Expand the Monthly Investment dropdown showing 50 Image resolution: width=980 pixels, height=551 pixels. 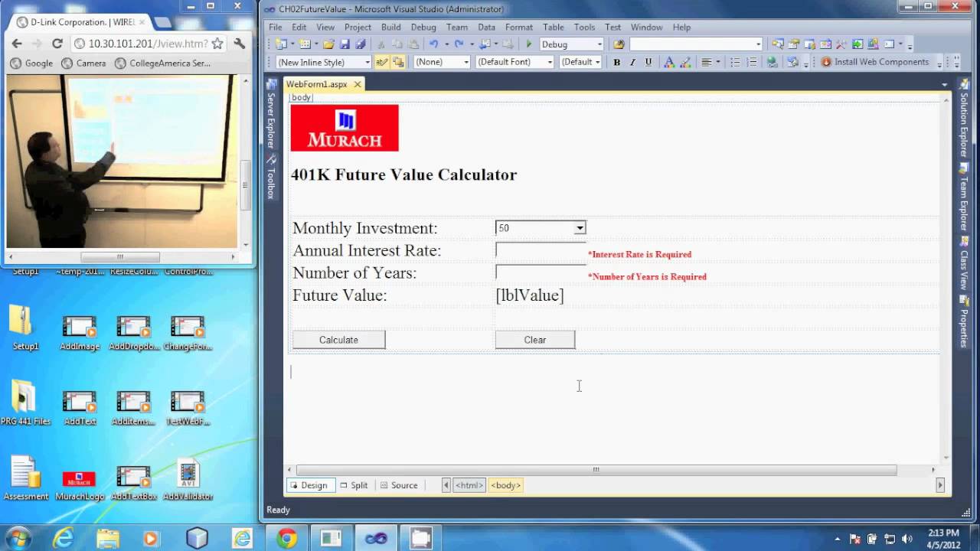click(580, 228)
